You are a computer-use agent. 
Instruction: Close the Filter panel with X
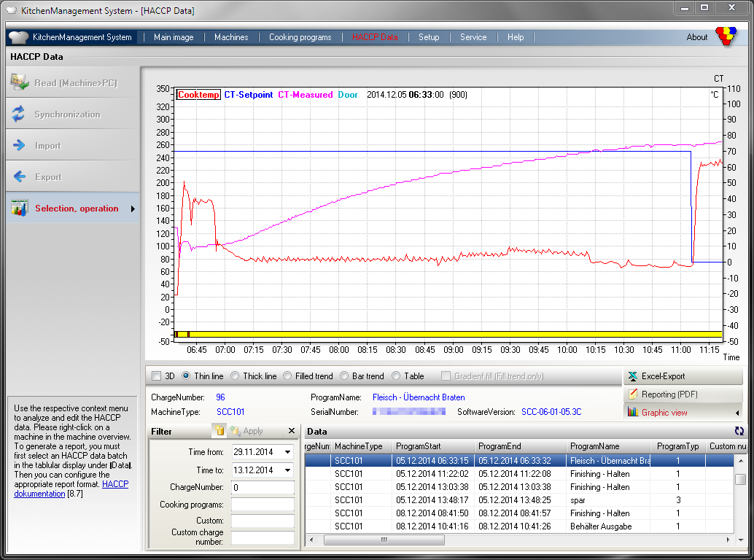pyautogui.click(x=292, y=431)
